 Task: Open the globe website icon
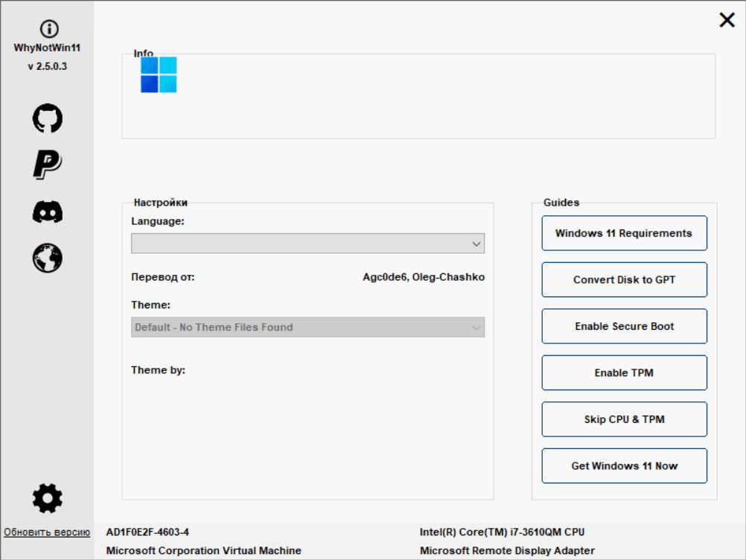pyautogui.click(x=48, y=258)
